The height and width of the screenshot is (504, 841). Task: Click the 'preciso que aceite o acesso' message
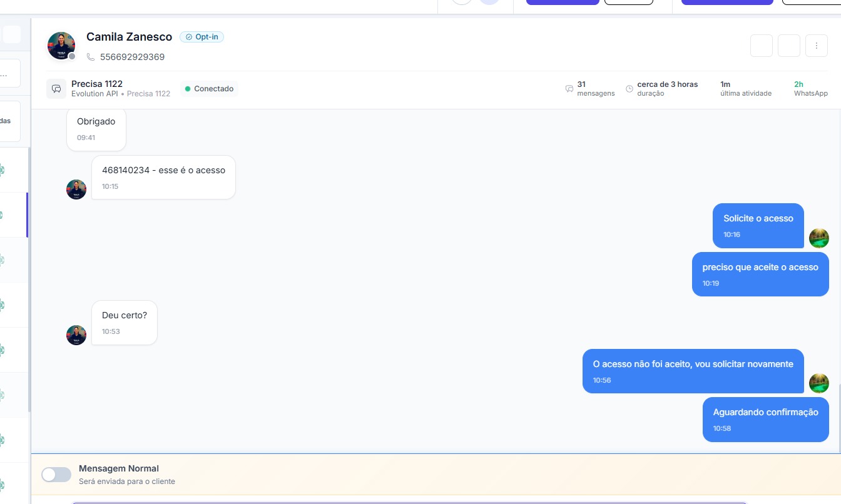760,274
